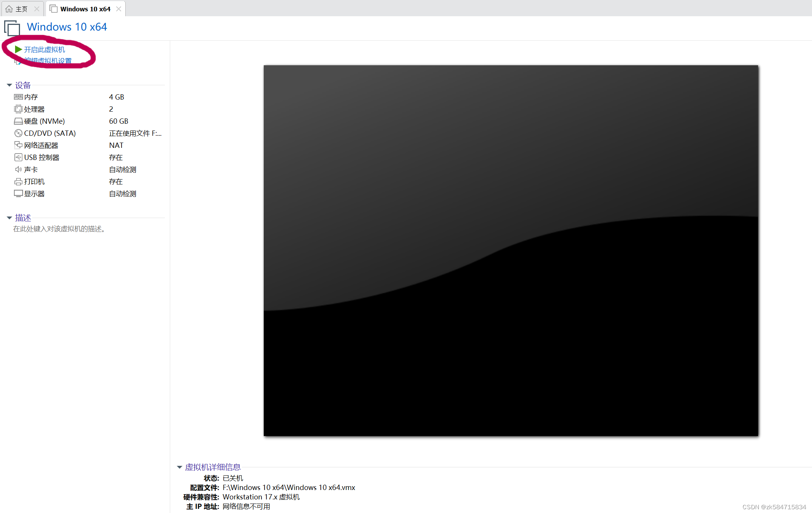Viewport: 812px width, 513px height.
Task: Open 处理器 device settings
Action: 34,109
